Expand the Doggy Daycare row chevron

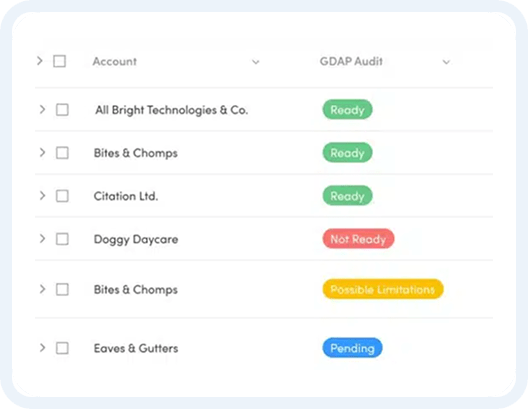point(42,239)
